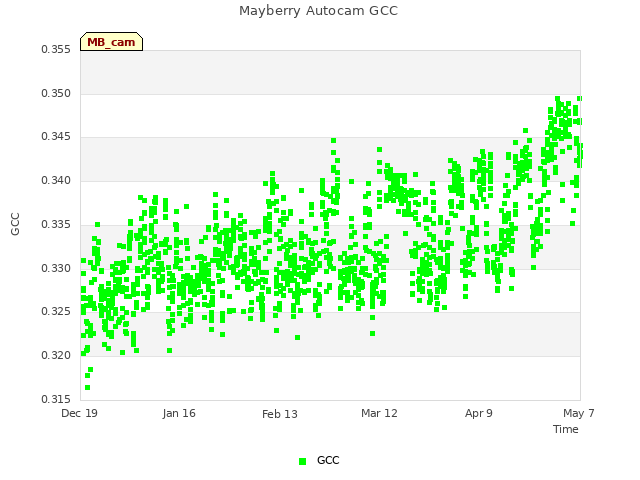Click the 0.325 y-axis tick label
The height and width of the screenshot is (480, 640).
tap(56, 311)
